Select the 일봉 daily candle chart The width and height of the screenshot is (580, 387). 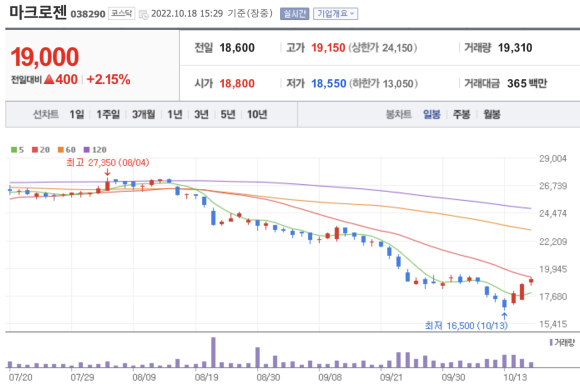point(432,115)
